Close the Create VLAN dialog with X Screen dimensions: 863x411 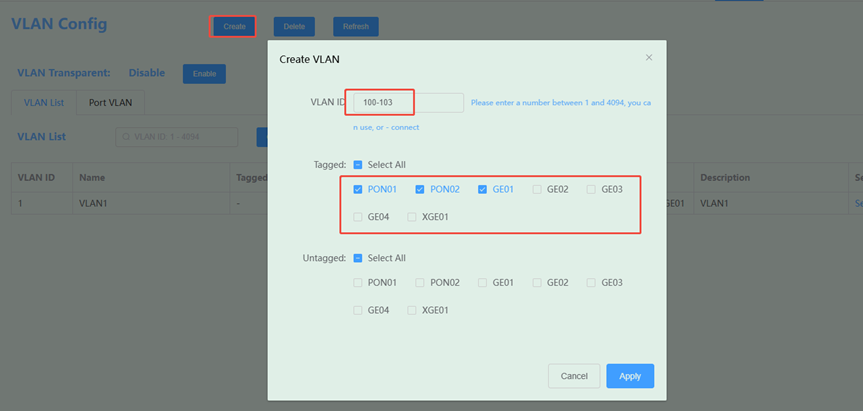pyautogui.click(x=649, y=58)
